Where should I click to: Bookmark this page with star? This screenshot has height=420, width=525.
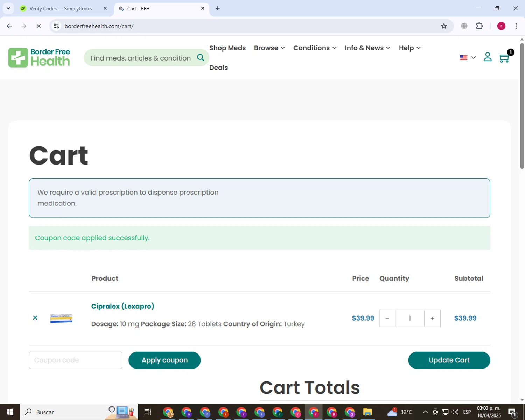(x=444, y=26)
